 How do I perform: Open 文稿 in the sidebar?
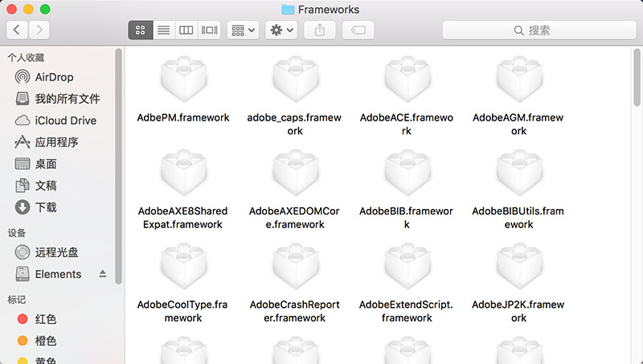click(35, 186)
